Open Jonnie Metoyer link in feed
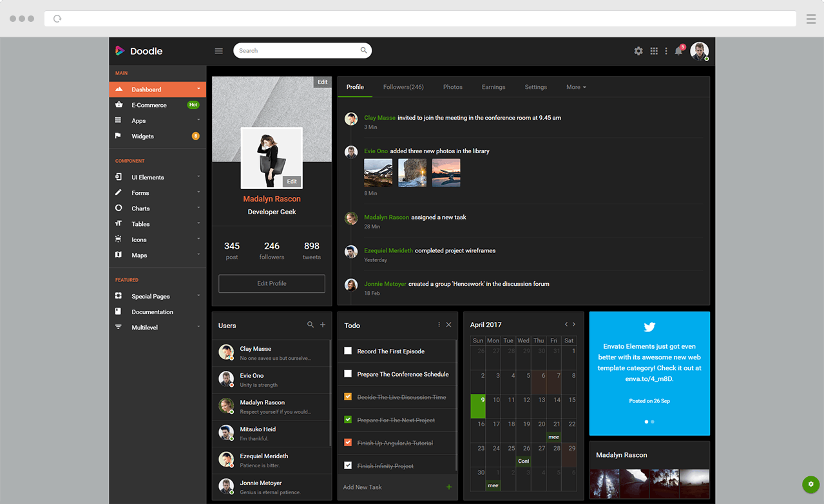 [385, 284]
